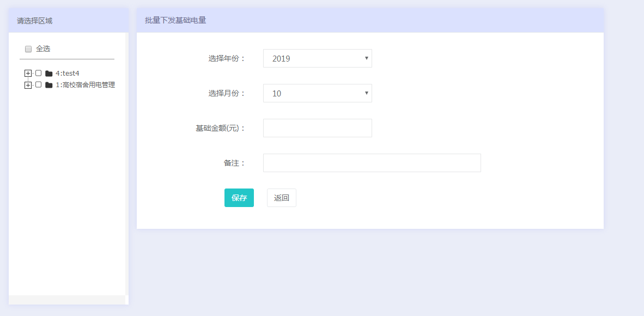Viewport: 644px width, 316px height.
Task: Click into the 备注 remarks field
Action: pyautogui.click(x=372, y=163)
